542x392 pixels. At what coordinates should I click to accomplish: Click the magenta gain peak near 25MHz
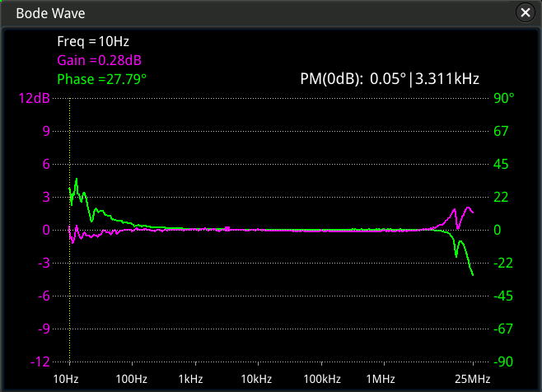pos(469,208)
